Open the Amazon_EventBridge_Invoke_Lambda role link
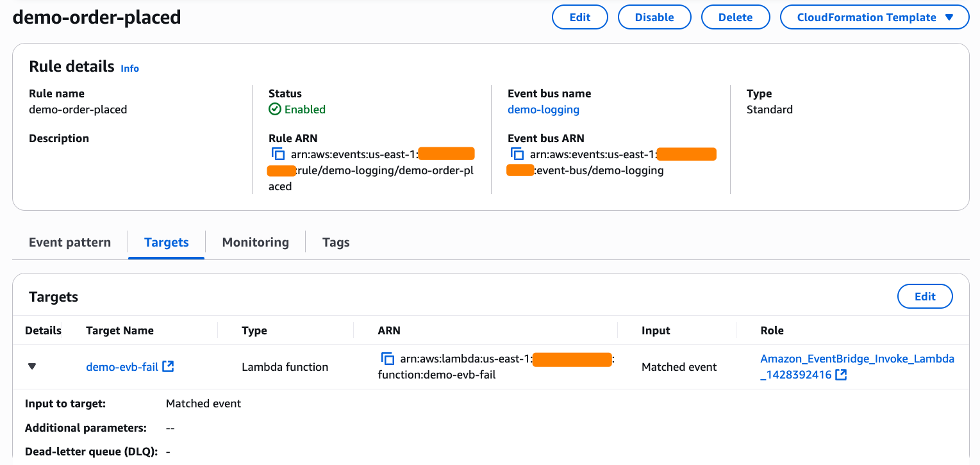The width and height of the screenshot is (980, 465). (857, 366)
